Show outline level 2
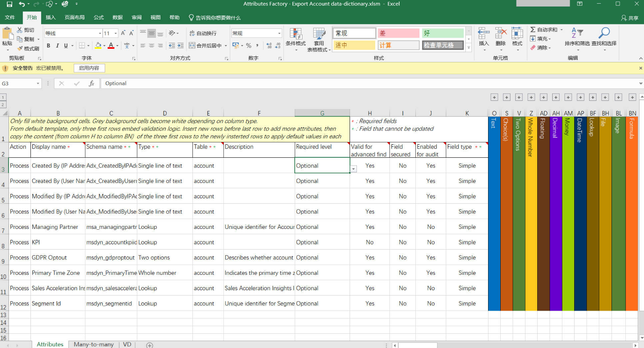 click(x=3, y=105)
